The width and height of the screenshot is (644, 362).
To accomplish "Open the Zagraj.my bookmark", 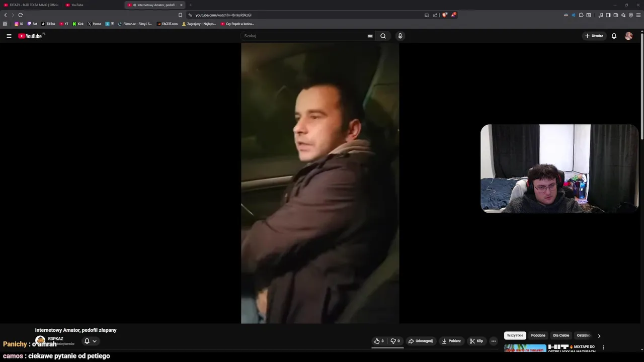I will coord(199,24).
